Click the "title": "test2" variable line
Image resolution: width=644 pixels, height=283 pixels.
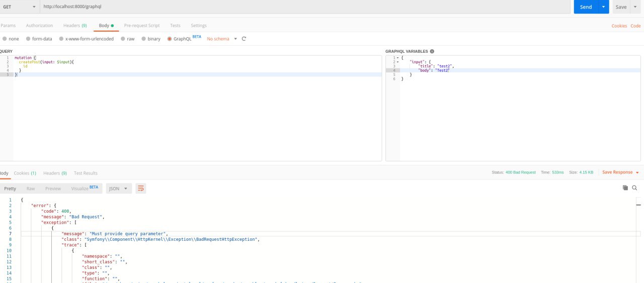pos(436,66)
